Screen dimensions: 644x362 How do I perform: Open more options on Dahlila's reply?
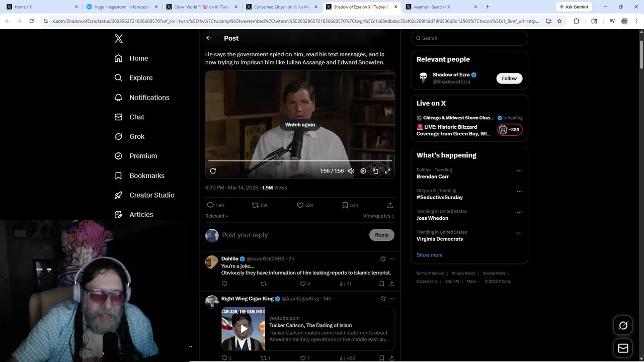(392, 259)
